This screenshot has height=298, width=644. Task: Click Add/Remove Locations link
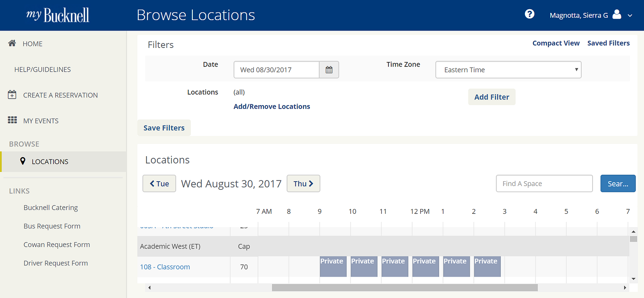point(272,106)
